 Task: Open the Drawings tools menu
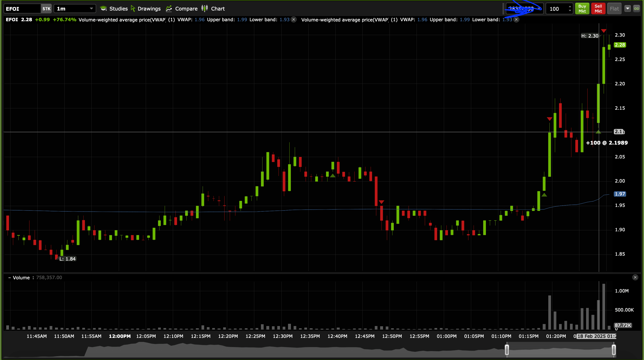coord(146,9)
